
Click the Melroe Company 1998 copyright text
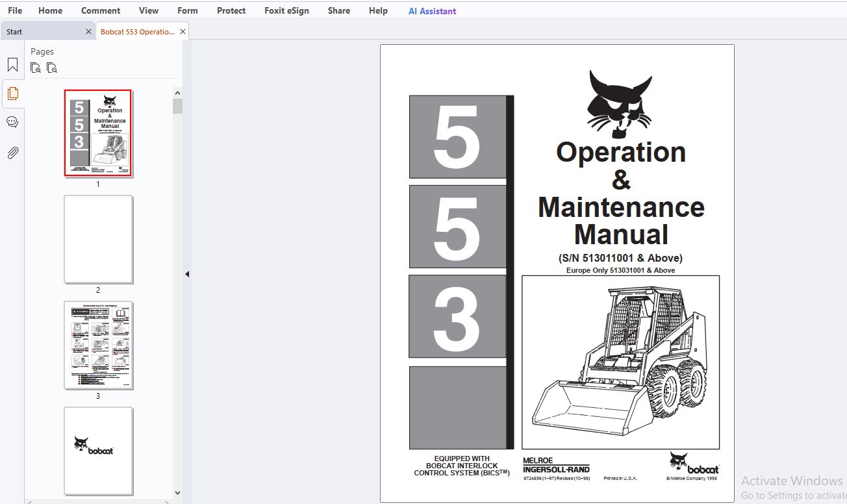click(x=692, y=479)
